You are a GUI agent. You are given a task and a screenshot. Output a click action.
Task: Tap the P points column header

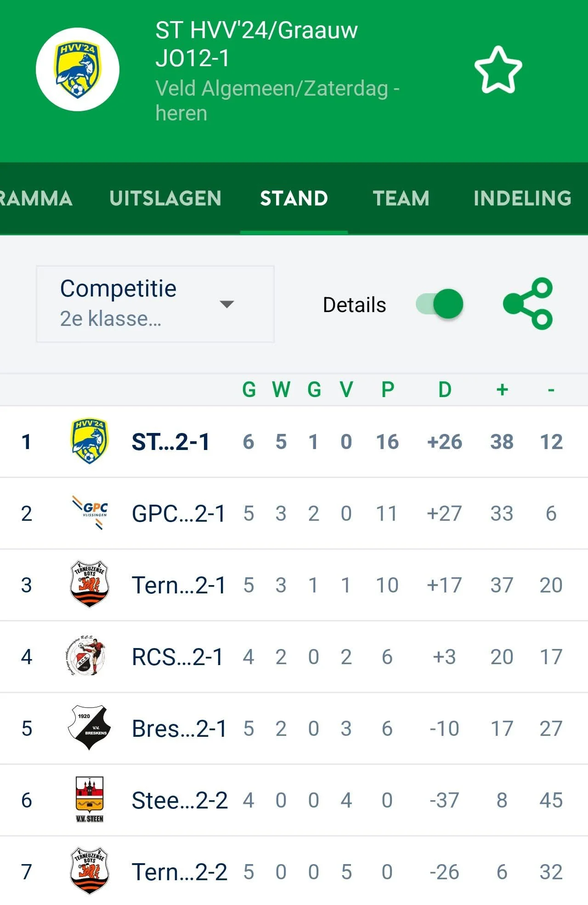(x=387, y=390)
